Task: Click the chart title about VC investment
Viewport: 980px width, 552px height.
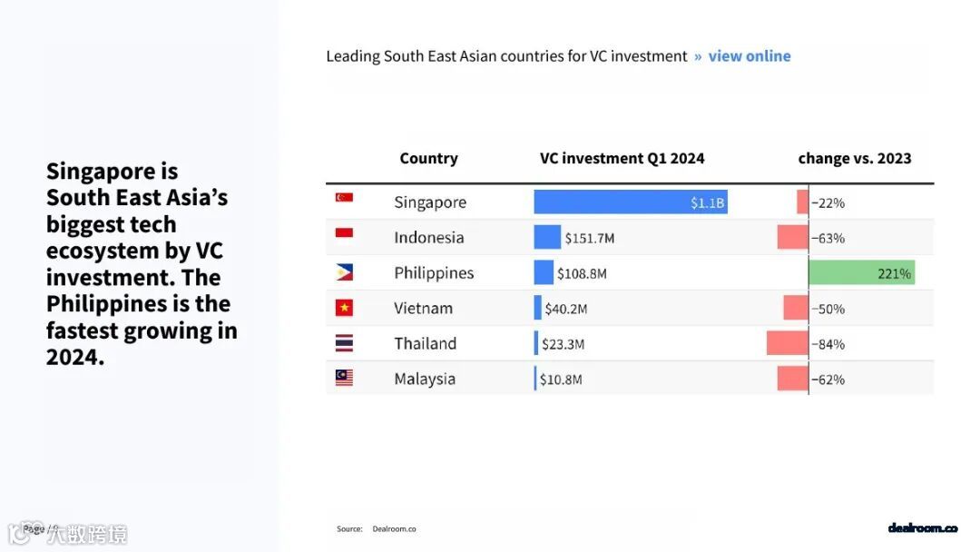Action: click(x=506, y=56)
